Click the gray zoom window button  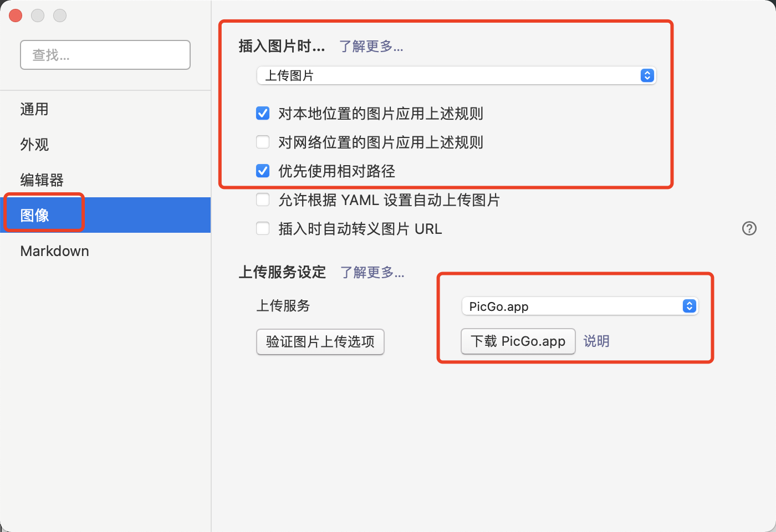60,16
